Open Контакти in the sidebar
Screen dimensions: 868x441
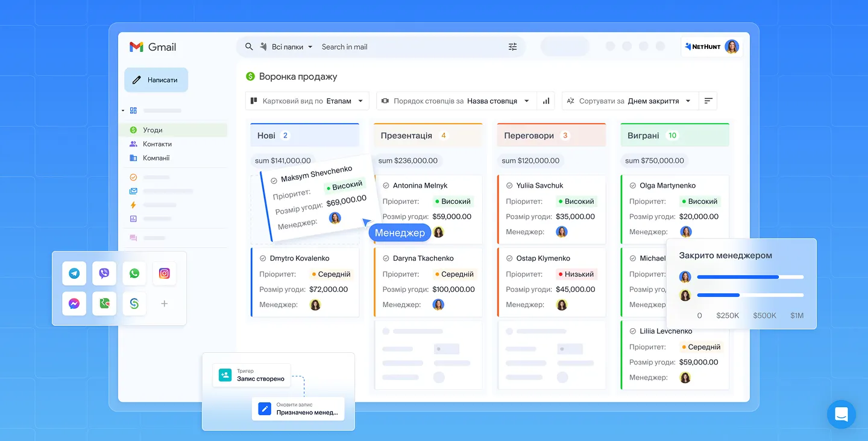pos(157,144)
